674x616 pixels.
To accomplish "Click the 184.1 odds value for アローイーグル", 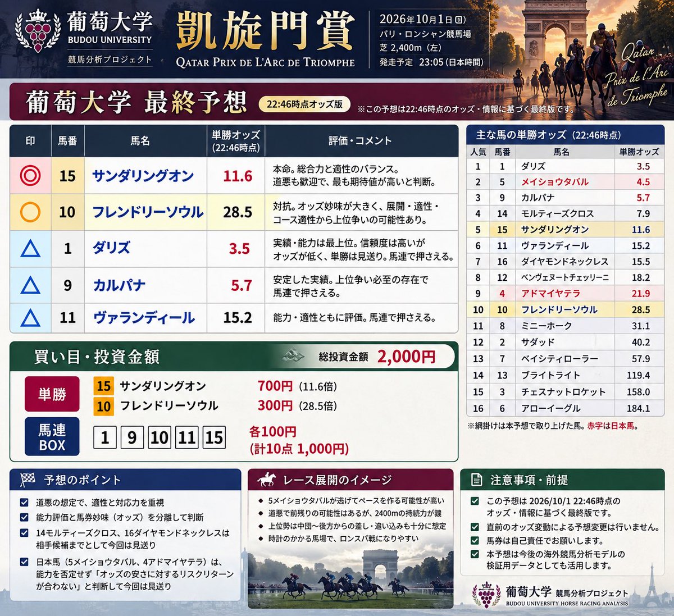I will click(x=639, y=408).
